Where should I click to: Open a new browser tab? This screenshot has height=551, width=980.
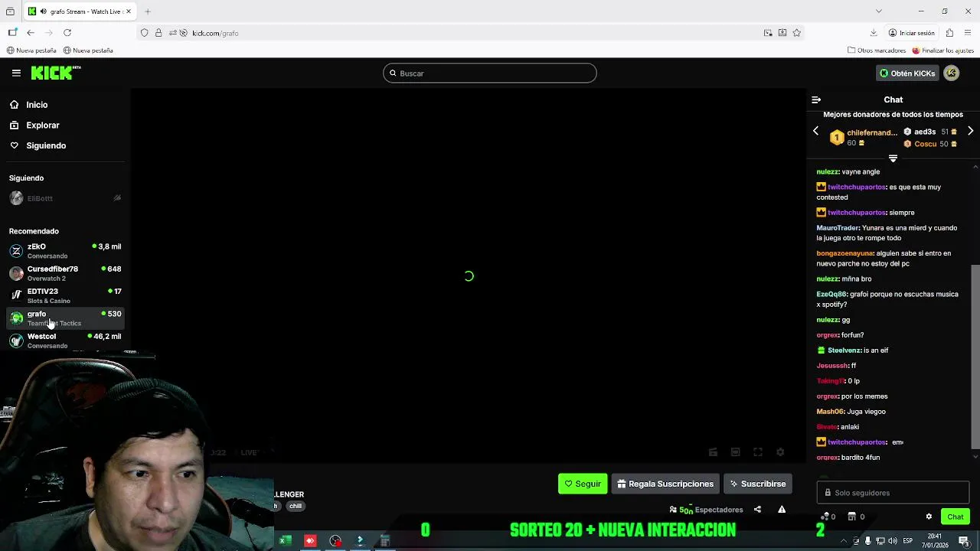148,11
